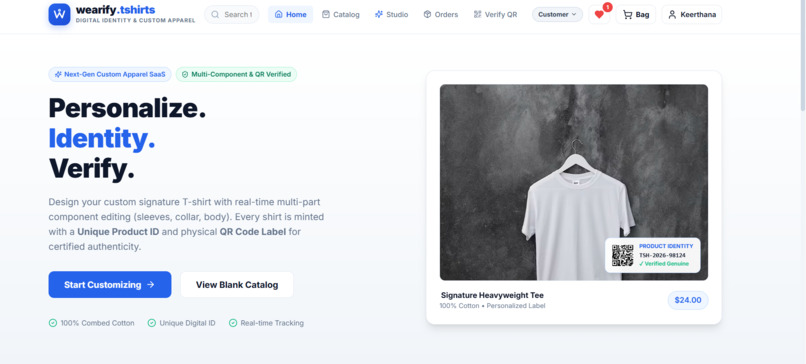
Task: Click the Identity. headline word
Action: pyautogui.click(x=101, y=138)
